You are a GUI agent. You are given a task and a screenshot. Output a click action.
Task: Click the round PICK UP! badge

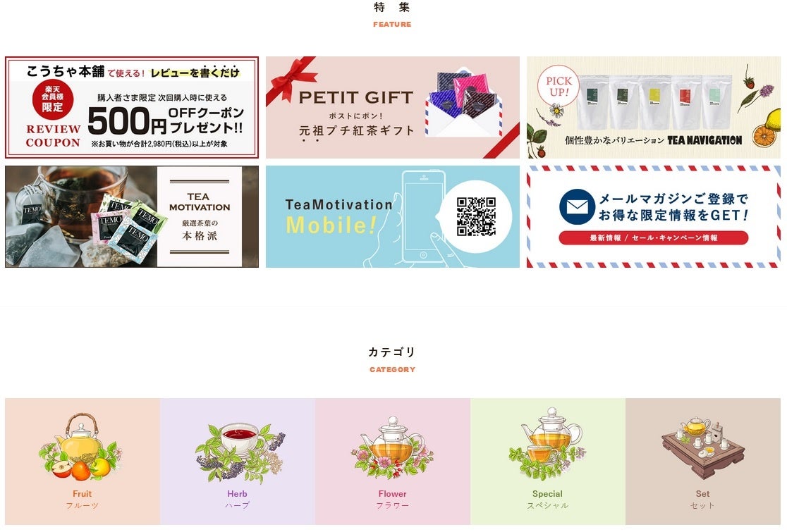tap(558, 86)
